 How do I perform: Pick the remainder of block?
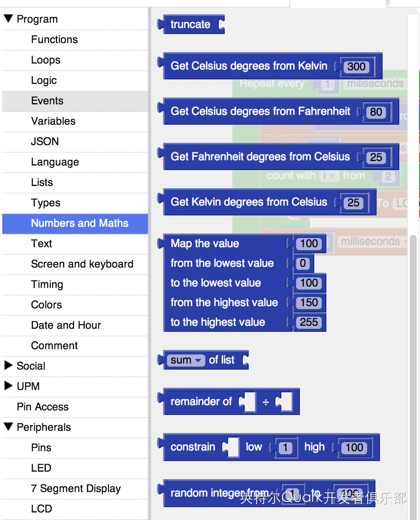coord(201,402)
